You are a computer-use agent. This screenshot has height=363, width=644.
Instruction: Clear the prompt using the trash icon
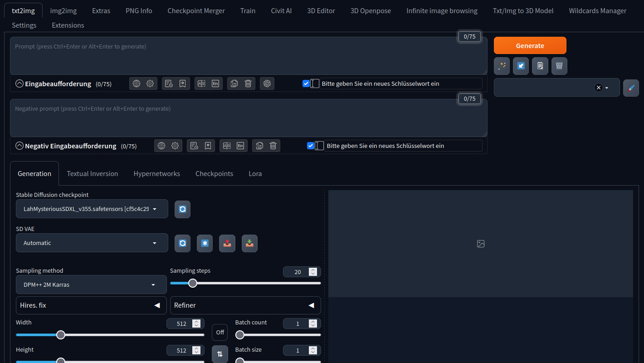pyautogui.click(x=248, y=83)
